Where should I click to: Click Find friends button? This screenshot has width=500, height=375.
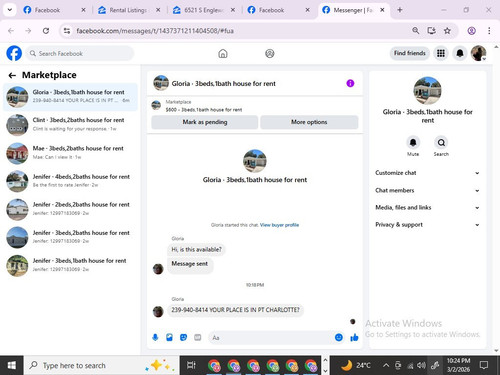[x=410, y=53]
